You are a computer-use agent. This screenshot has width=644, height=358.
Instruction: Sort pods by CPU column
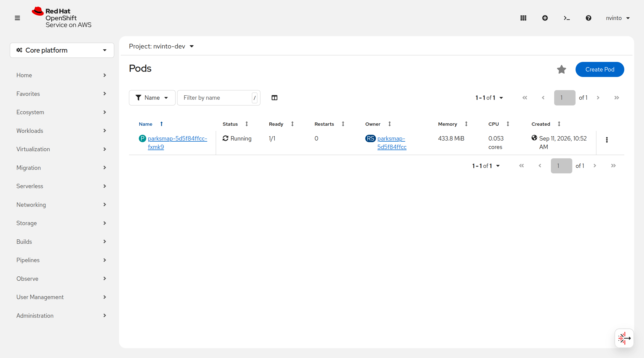click(508, 124)
